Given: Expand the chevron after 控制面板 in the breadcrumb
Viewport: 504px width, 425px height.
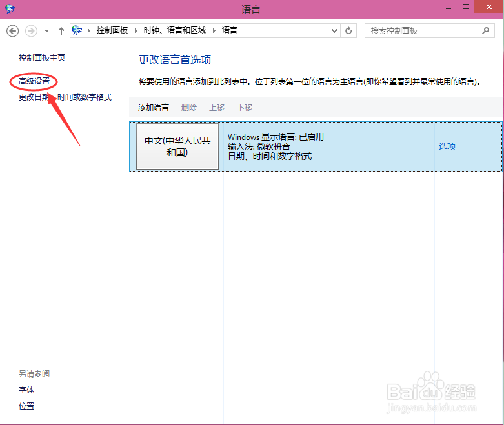Looking at the screenshot, I should (136, 30).
